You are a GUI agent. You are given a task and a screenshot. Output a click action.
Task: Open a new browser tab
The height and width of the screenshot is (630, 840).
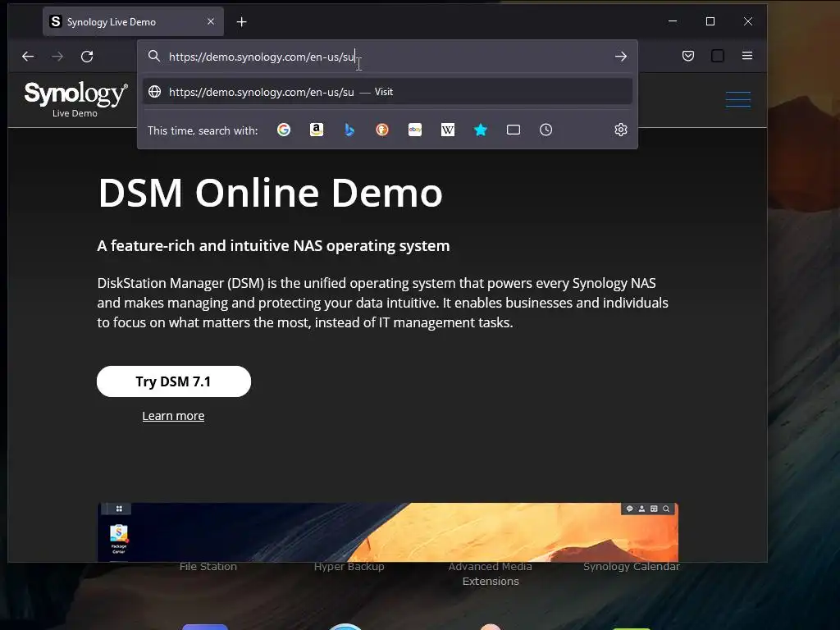point(242,22)
